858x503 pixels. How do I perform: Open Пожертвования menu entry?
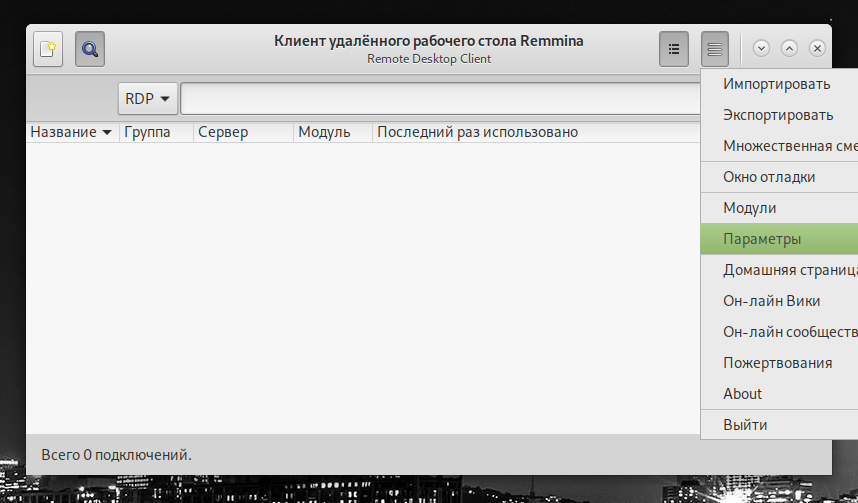click(x=779, y=363)
